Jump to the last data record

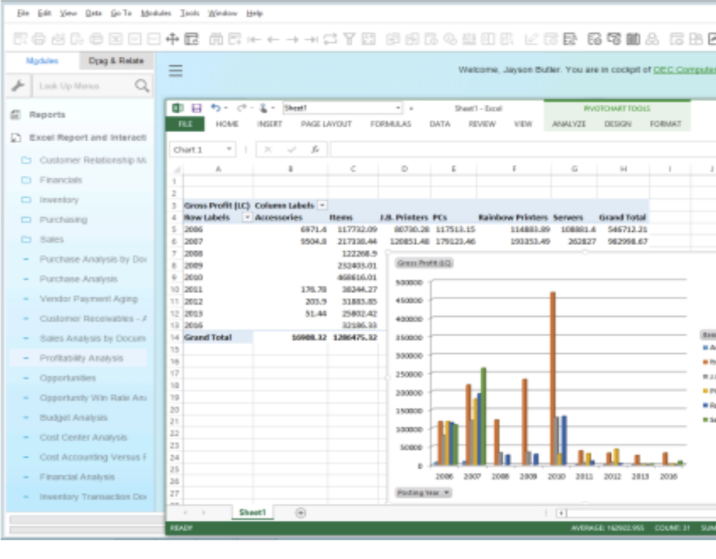[311, 40]
